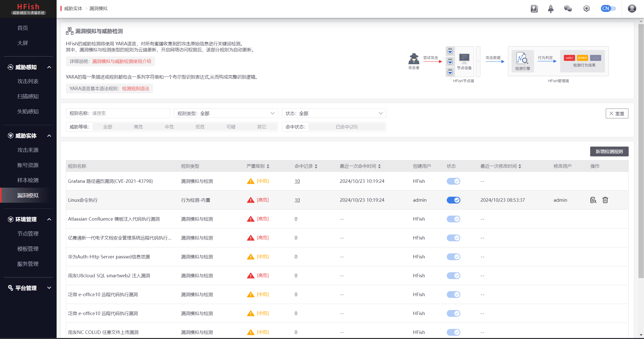This screenshot has height=339, width=644.
Task: Click 新增检测规则 button
Action: (x=609, y=151)
